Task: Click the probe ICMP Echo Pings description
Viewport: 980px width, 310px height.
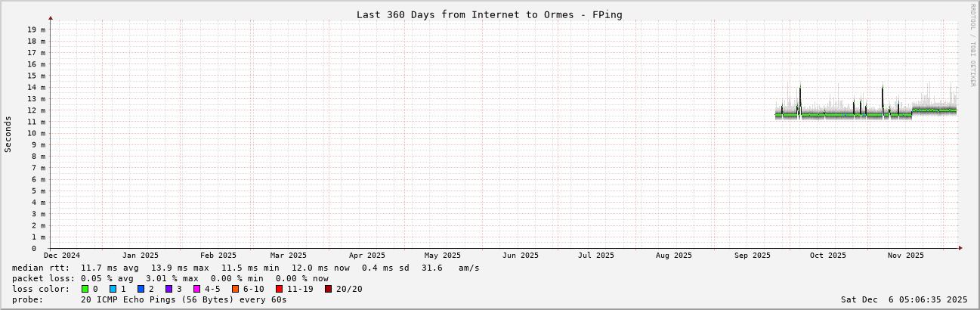Action: click(x=150, y=299)
